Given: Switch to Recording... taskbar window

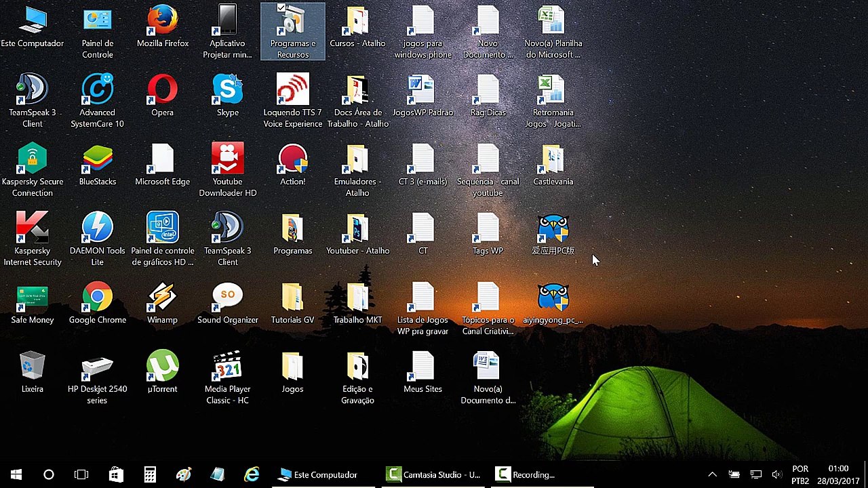Looking at the screenshot, I should [541, 474].
